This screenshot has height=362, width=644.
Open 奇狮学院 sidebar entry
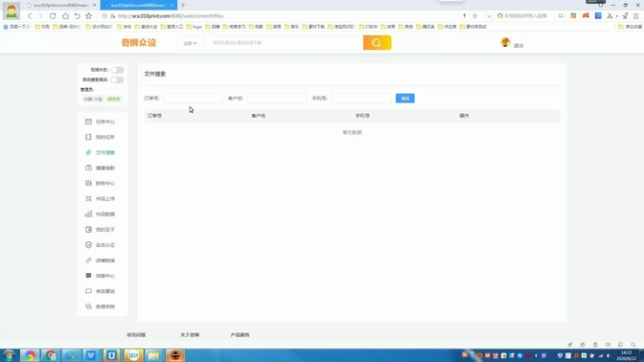tap(101, 306)
